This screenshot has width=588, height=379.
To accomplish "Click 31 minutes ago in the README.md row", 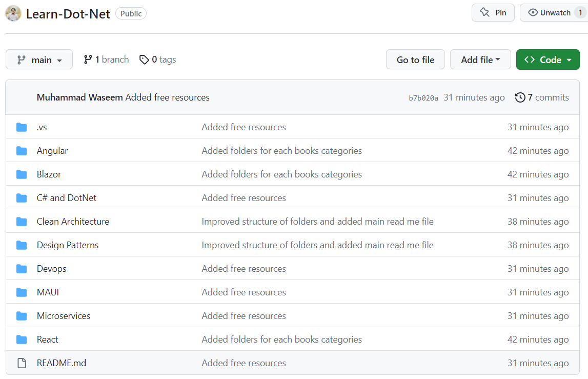I will (538, 363).
